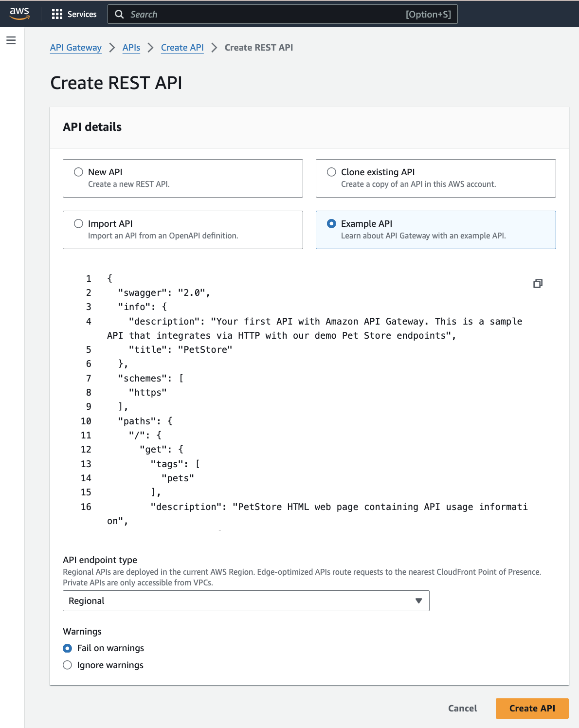Go to API Gateway breadcrumb

pos(76,47)
